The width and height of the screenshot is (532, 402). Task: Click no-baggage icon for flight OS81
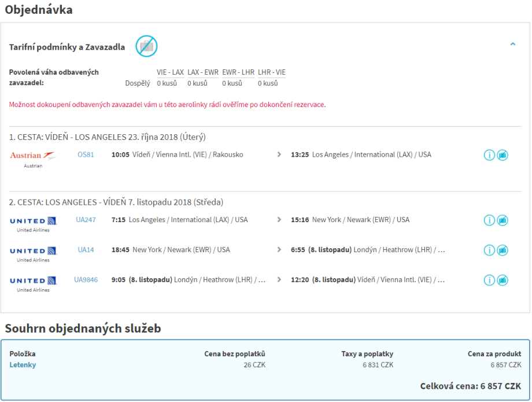[503, 156]
